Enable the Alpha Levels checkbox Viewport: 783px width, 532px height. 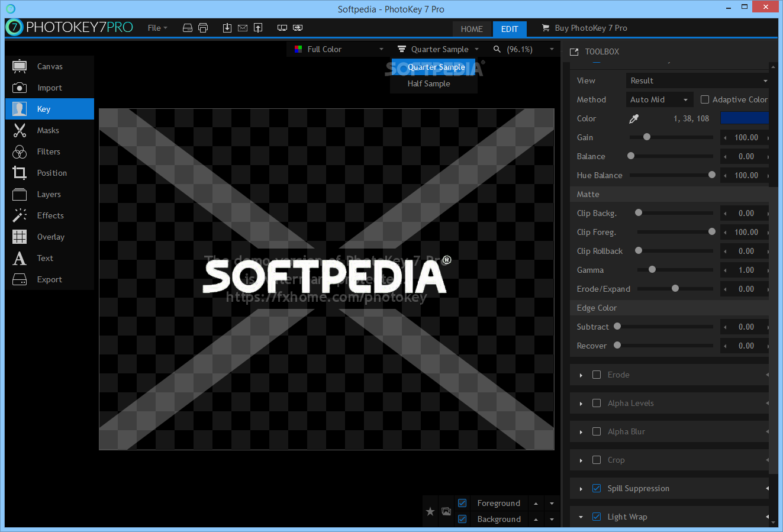[x=597, y=403]
